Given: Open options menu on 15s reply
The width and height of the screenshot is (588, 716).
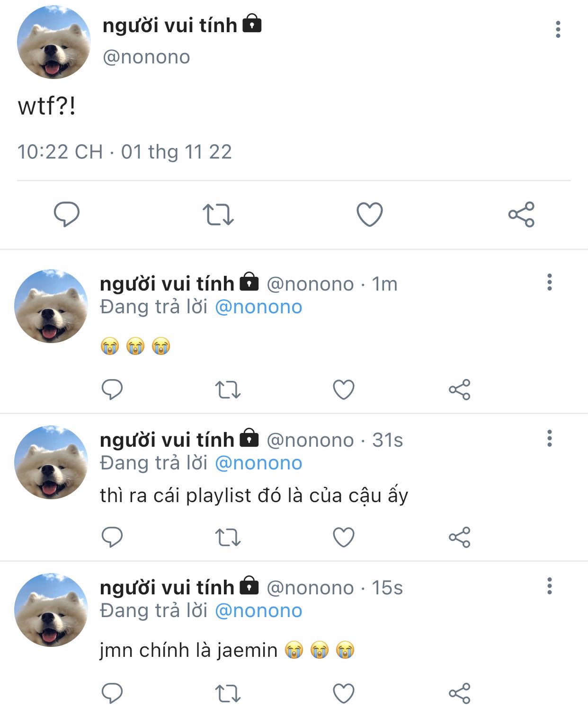Looking at the screenshot, I should click(549, 586).
